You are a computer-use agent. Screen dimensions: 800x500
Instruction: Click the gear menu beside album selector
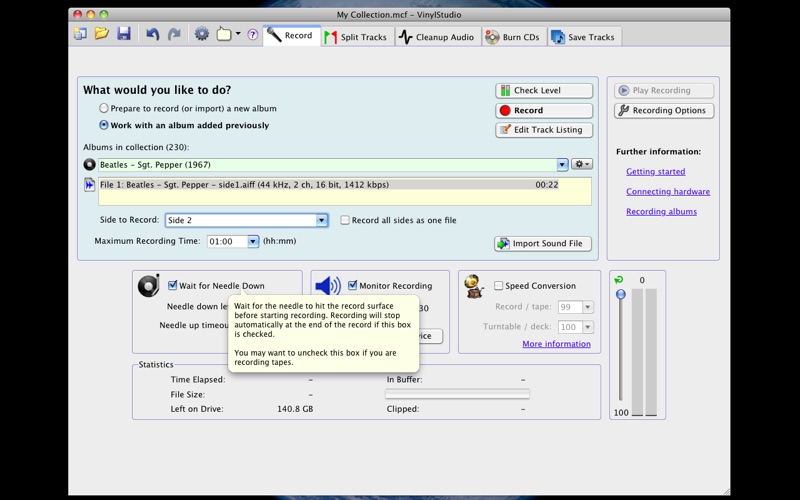point(581,164)
